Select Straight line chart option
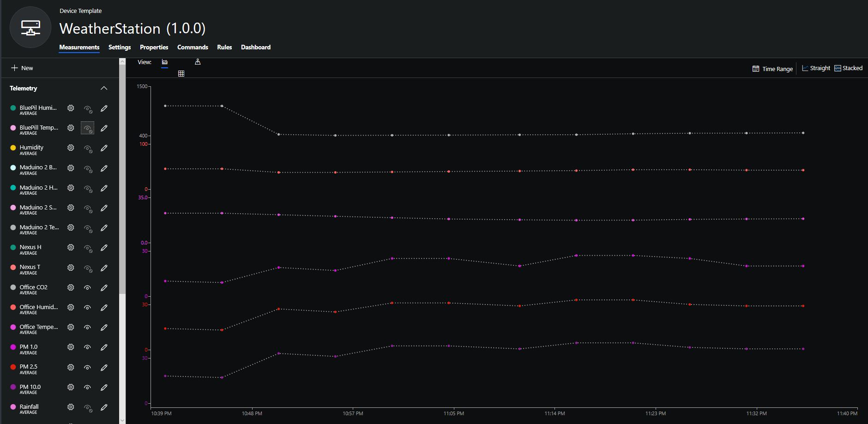The height and width of the screenshot is (424, 868). (816, 68)
